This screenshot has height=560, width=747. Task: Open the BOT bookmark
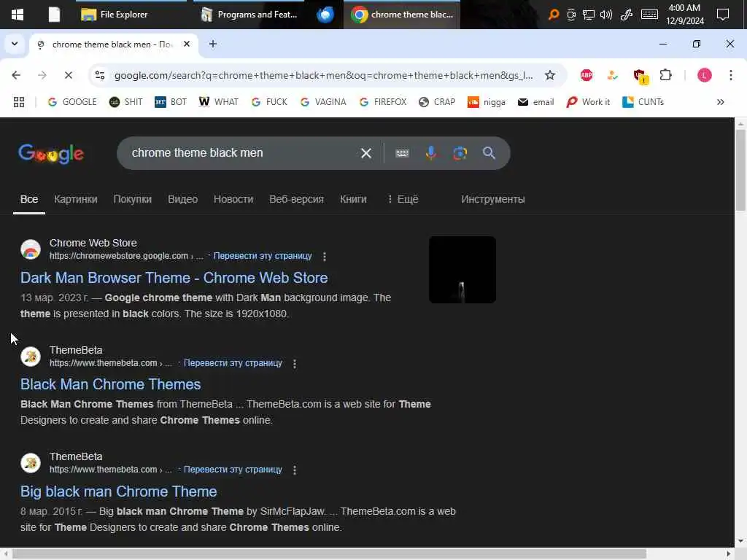pos(171,102)
